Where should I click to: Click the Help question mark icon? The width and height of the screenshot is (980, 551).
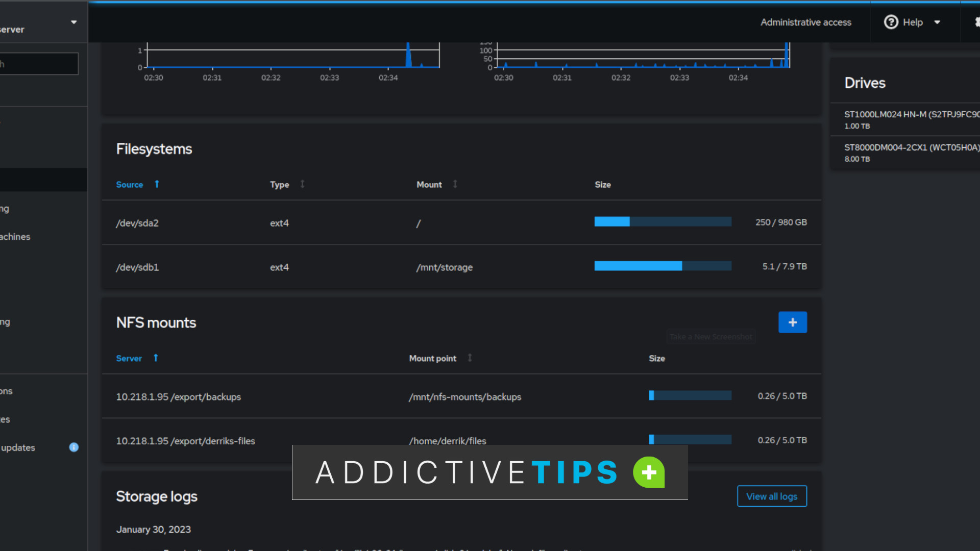(x=891, y=22)
